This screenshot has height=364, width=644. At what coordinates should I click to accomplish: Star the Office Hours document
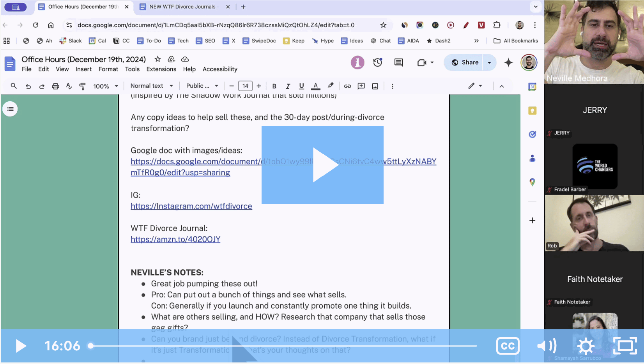tap(157, 59)
